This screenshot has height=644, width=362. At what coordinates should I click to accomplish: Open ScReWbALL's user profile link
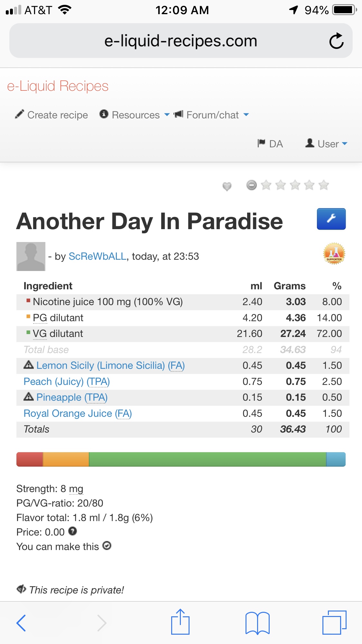(97, 256)
